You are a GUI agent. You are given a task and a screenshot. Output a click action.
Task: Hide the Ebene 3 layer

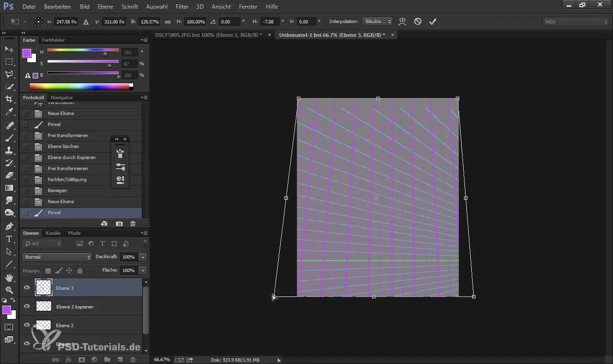coord(27,288)
